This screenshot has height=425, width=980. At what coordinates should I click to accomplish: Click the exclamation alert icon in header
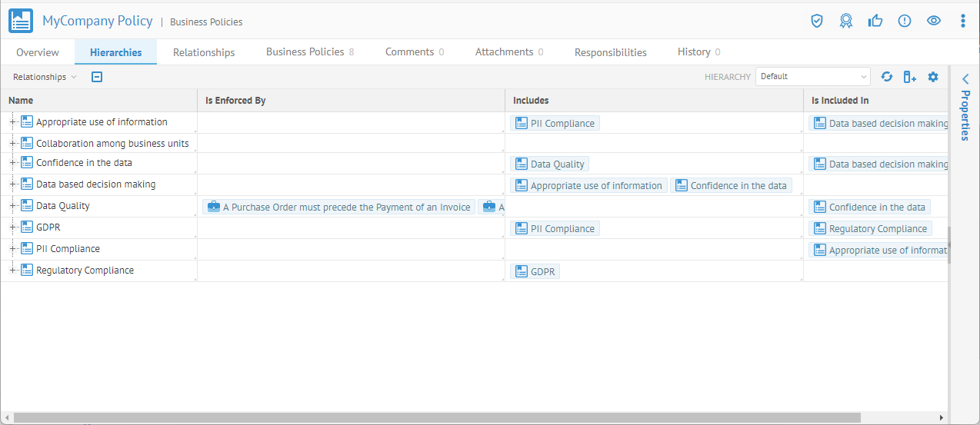click(905, 21)
